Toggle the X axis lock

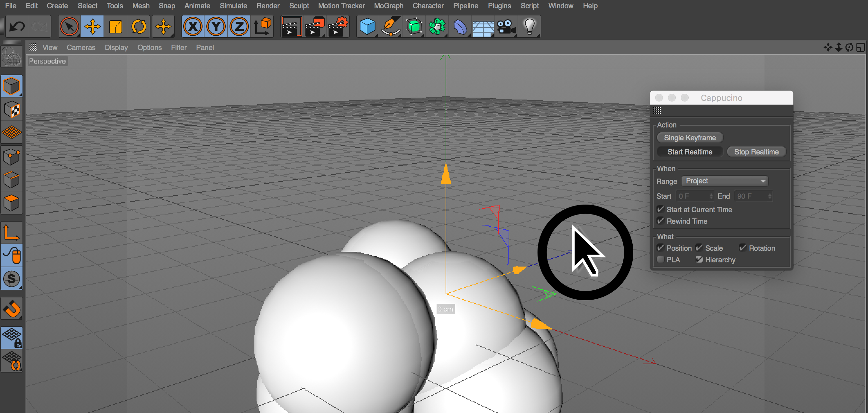[193, 27]
